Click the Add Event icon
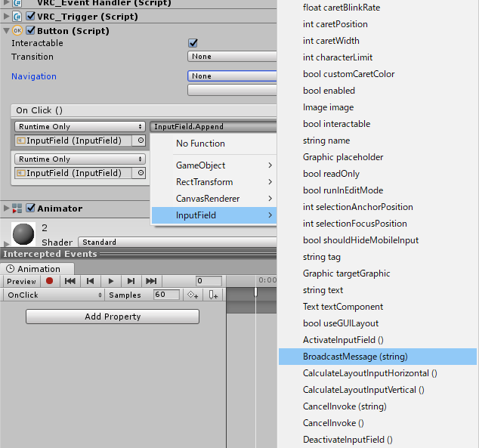The height and width of the screenshot is (448, 479). 213,295
